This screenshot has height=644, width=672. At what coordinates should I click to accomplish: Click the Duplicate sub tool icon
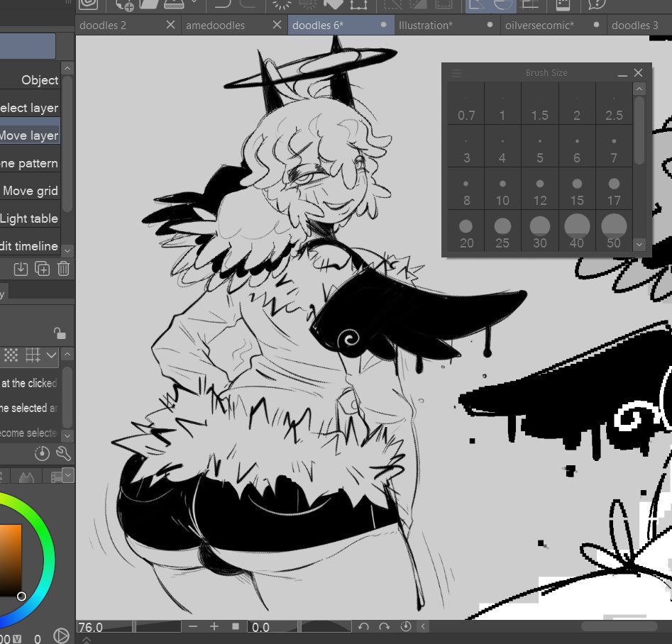click(x=42, y=269)
